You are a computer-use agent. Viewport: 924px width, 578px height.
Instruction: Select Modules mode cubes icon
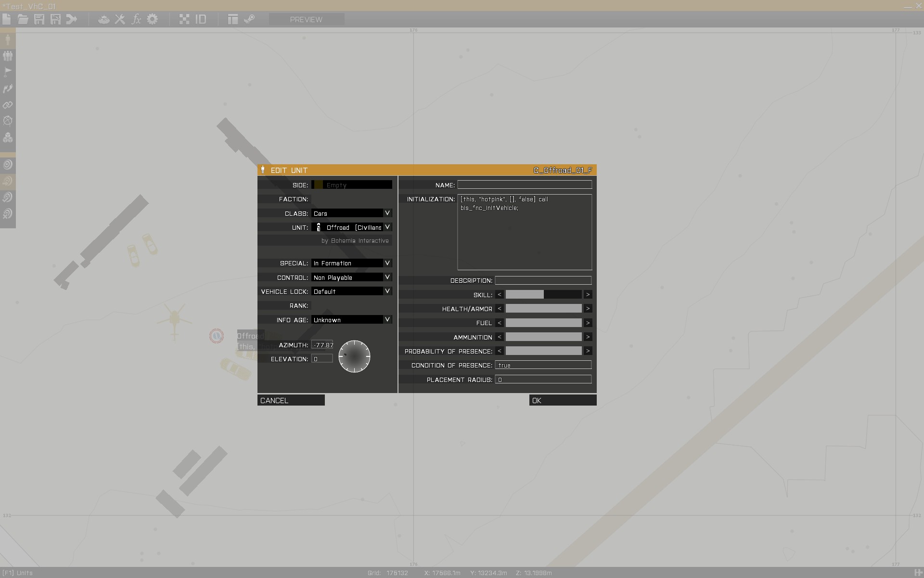pos(7,138)
